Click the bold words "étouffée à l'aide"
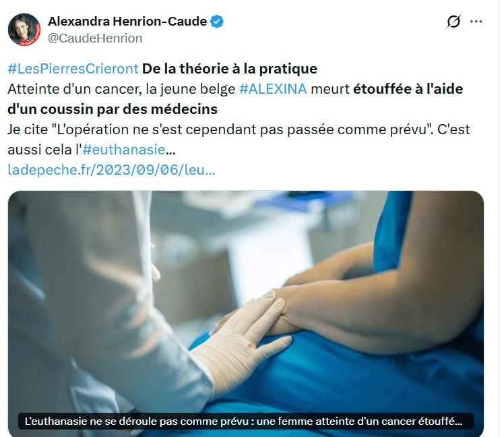This screenshot has height=437, width=504. tap(408, 89)
